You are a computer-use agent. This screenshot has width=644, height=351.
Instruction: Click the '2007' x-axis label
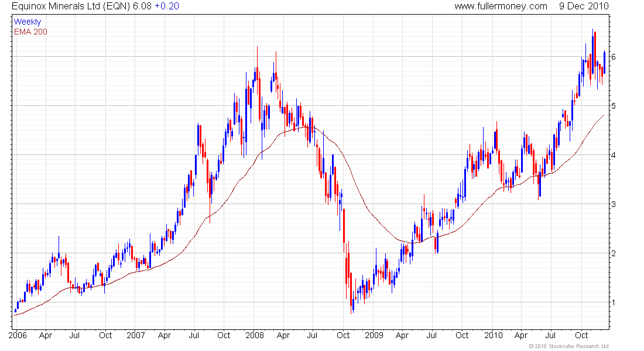tap(136, 335)
